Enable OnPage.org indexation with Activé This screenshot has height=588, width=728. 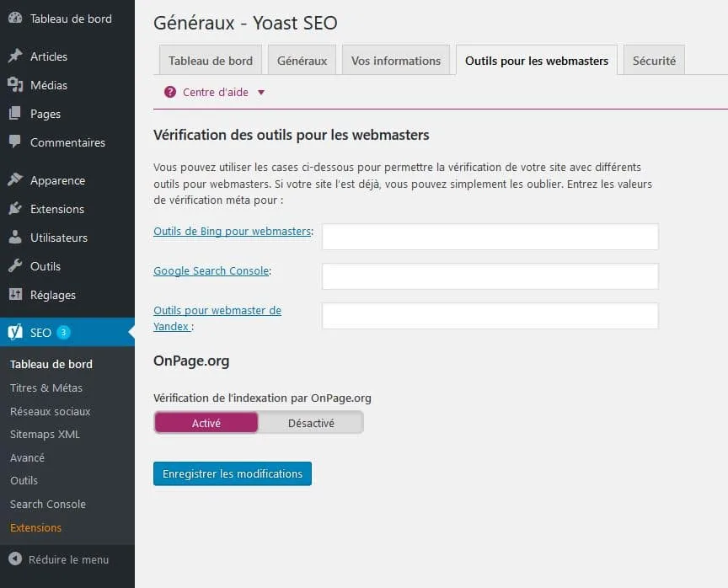tap(206, 423)
